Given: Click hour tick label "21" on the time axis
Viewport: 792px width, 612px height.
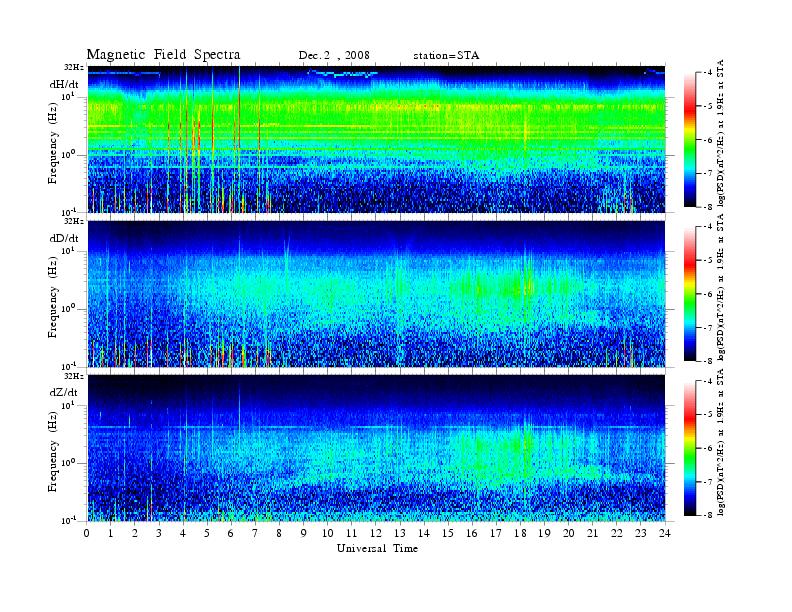Looking at the screenshot, I should 592,533.
